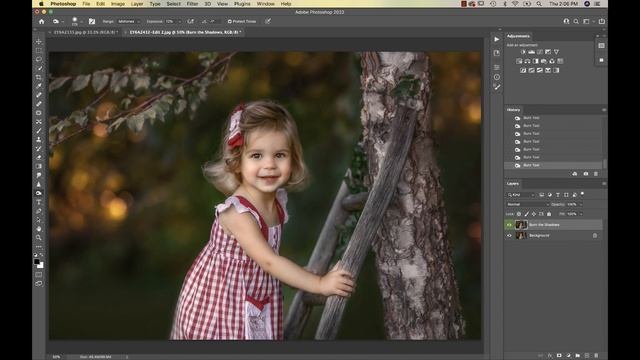Open the Select menu
Screen dimensions: 640x360
[173, 4]
